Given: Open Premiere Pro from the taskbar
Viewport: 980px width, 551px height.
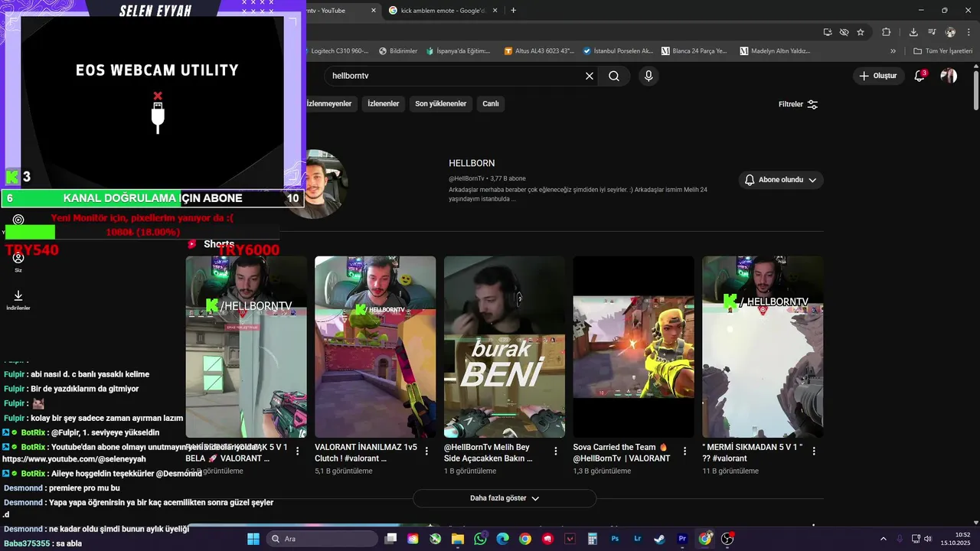Looking at the screenshot, I should 682,539.
